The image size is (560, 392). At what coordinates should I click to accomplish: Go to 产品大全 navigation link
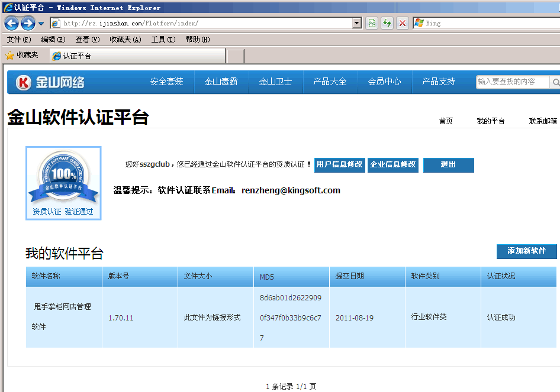(330, 82)
